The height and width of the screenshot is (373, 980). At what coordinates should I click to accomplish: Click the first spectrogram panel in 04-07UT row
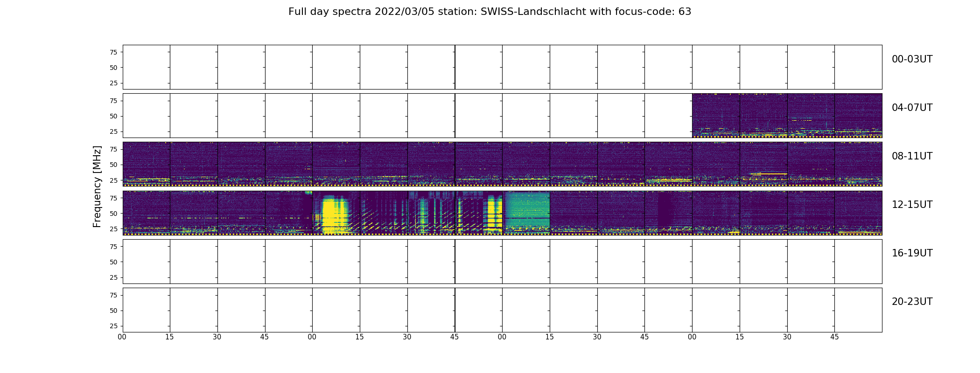(x=716, y=116)
